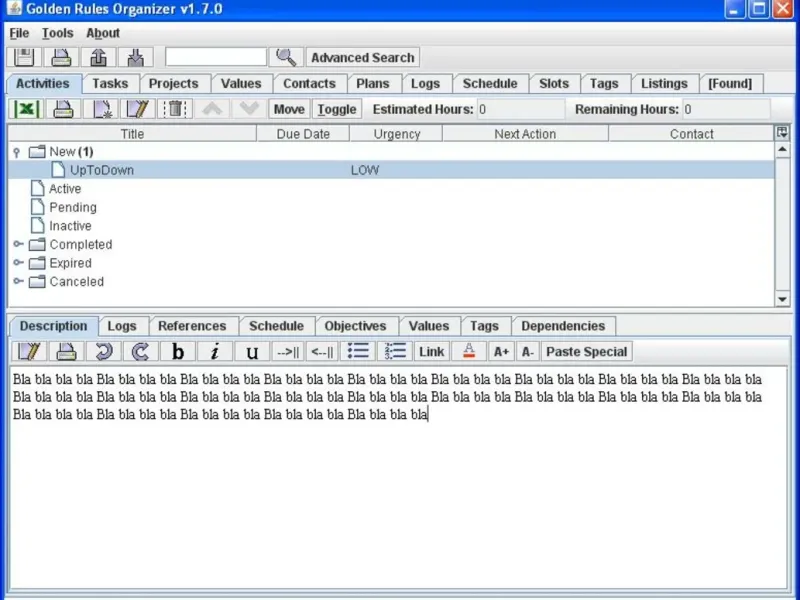Toggle underline formatting
Screen dimensions: 800x600
coord(252,352)
